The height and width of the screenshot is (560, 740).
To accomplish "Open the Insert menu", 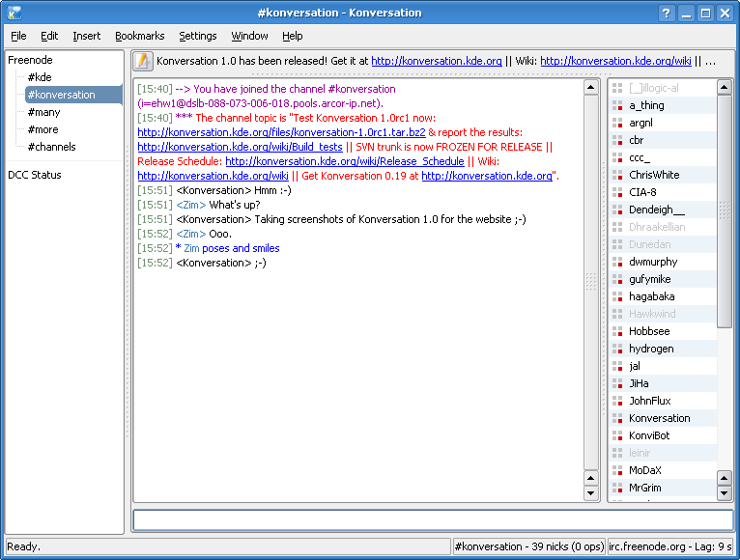I will [x=86, y=36].
